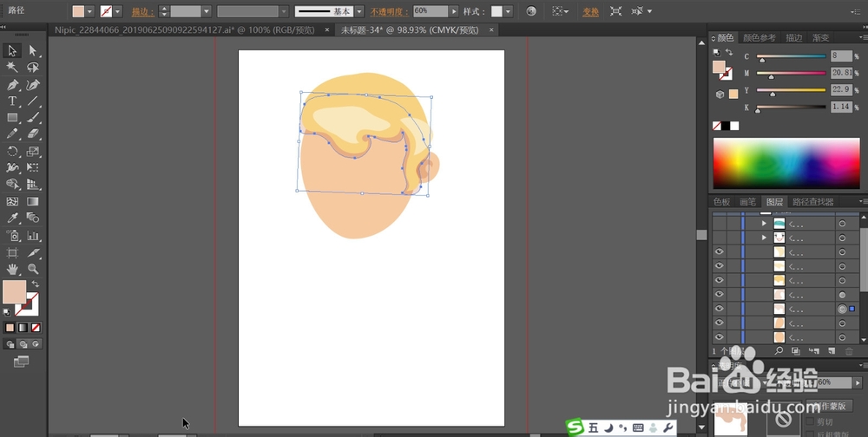Switch to the 颜色参考 panel tab
The height and width of the screenshot is (437, 868).
point(759,37)
